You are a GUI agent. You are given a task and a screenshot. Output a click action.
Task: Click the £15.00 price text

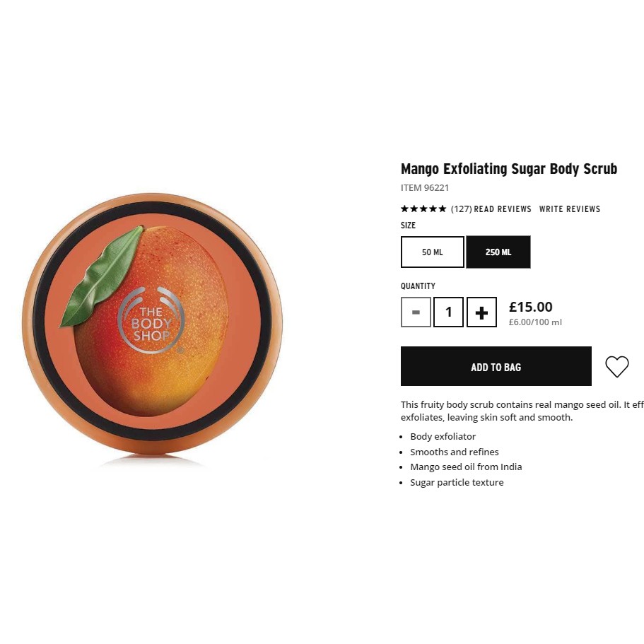530,307
